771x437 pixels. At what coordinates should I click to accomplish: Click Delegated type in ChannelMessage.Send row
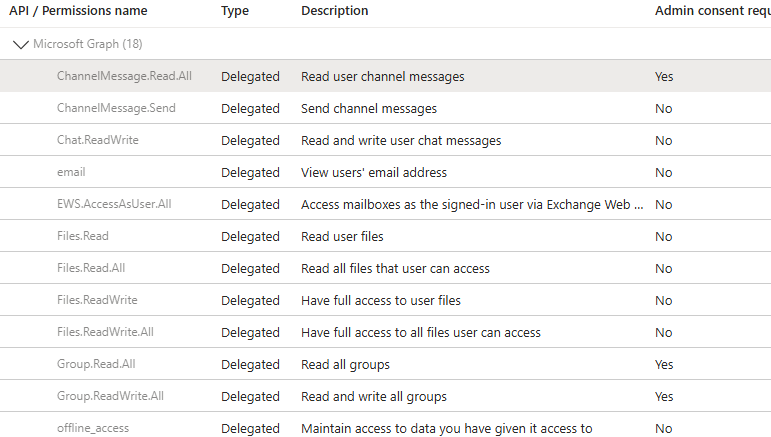[250, 109]
